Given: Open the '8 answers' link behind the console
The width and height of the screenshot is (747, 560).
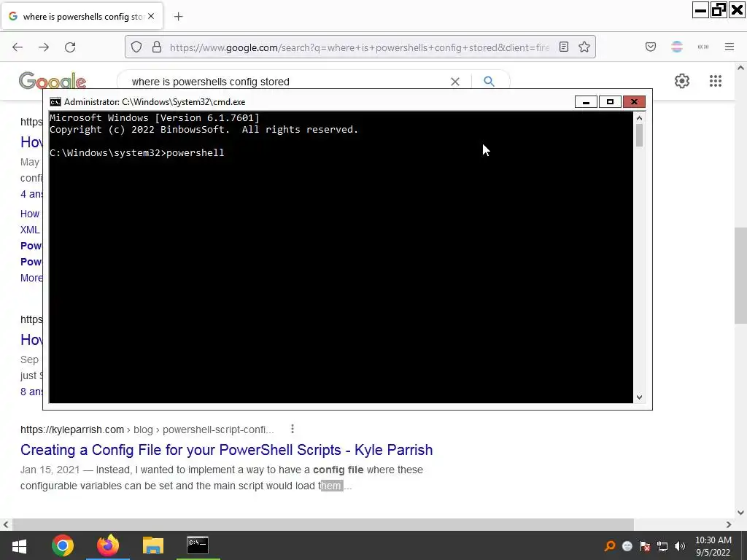Looking at the screenshot, I should click(31, 392).
